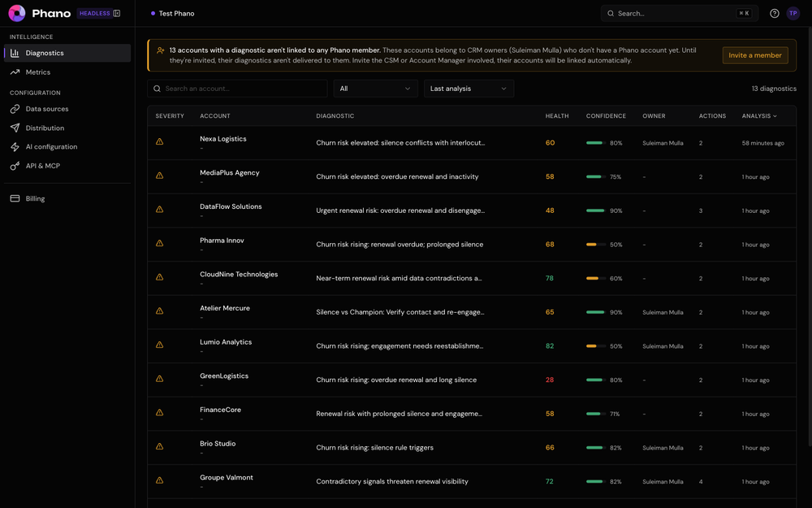Click the Distribution paper plane icon

tap(15, 128)
